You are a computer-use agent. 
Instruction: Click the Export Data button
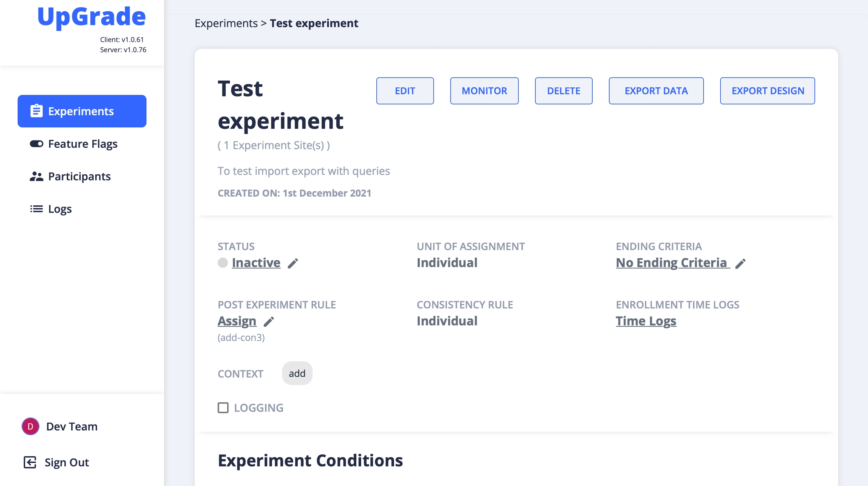click(656, 91)
